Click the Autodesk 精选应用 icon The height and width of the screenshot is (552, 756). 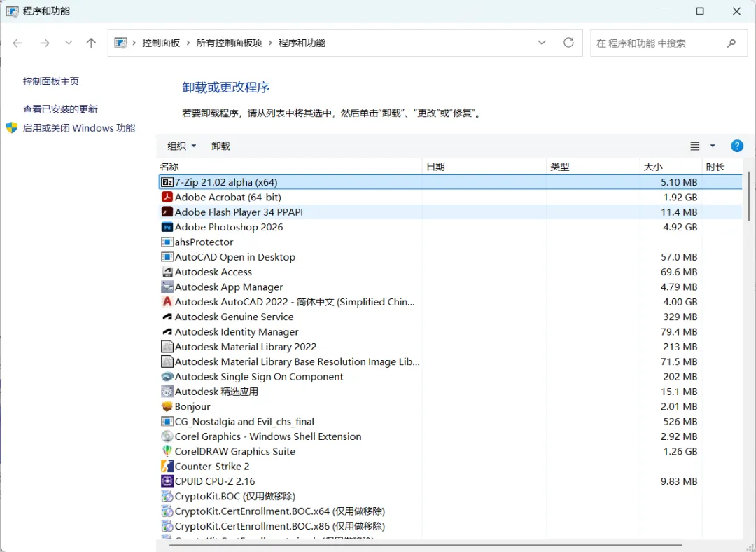click(167, 392)
